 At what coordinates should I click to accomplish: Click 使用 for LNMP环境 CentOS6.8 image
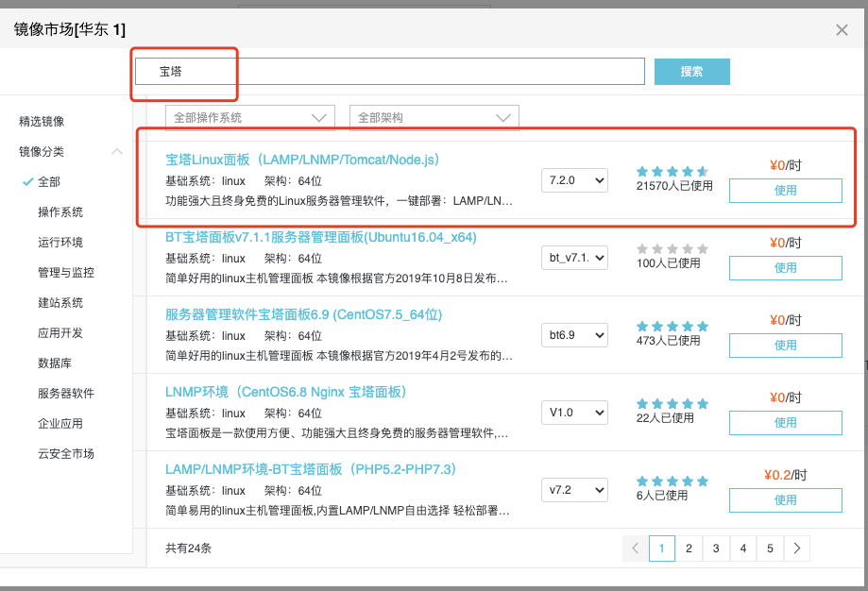786,423
